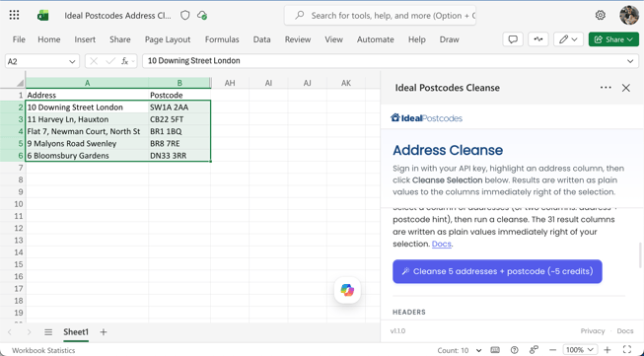Zoom out with the minus button
Viewport: 644px width, 356px height.
click(553, 350)
